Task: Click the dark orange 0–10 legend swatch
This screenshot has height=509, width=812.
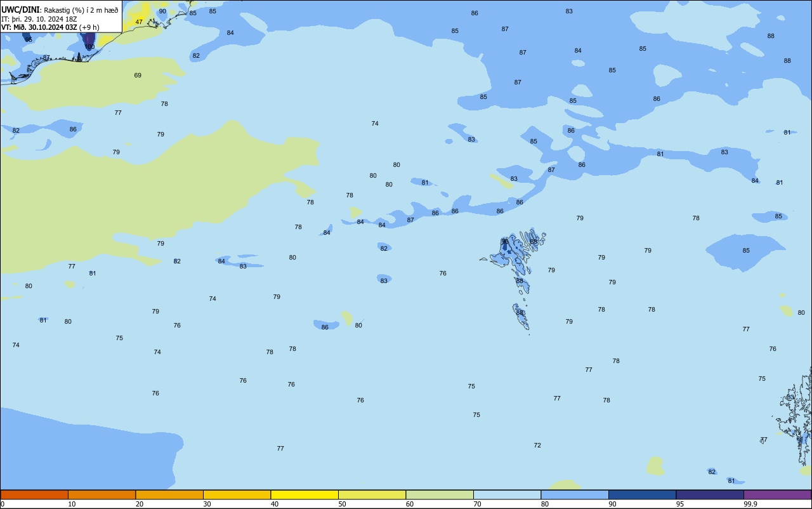Action: click(x=34, y=494)
